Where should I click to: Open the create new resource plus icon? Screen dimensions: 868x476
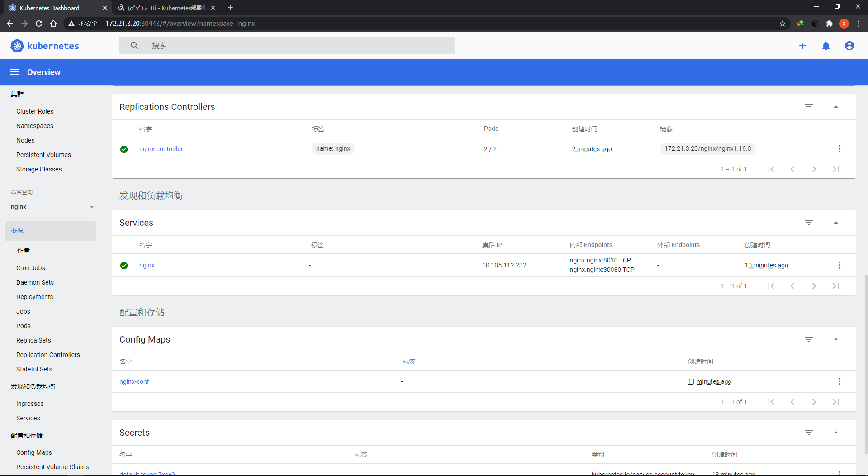(802, 46)
